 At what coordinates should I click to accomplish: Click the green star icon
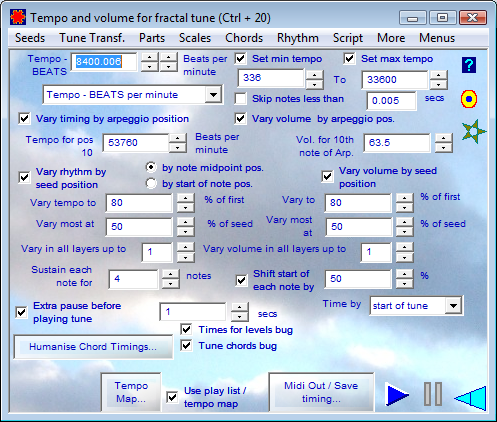473,131
